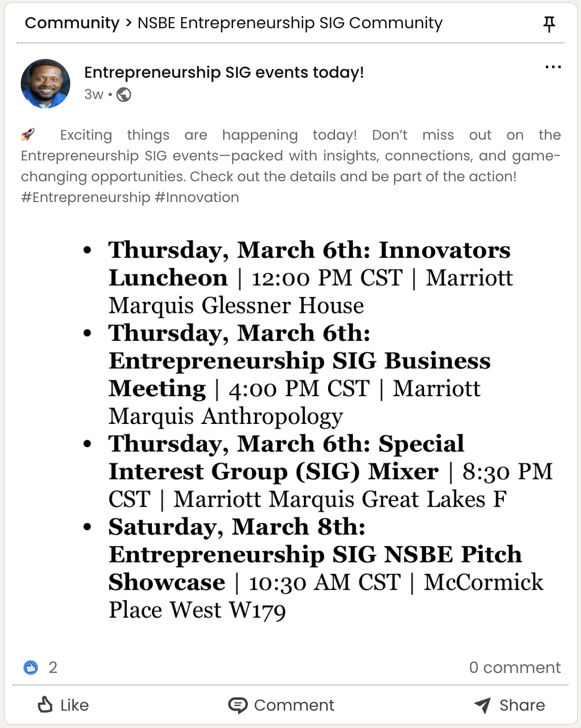Screen dimensions: 581x728
Task: Click the #Innovation hashtag
Action: 197,197
